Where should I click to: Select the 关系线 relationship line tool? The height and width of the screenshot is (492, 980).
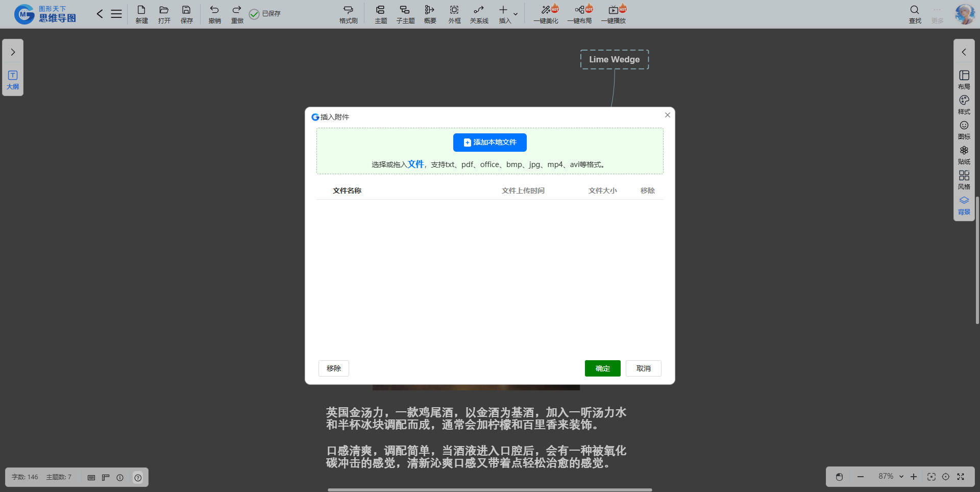coord(479,14)
